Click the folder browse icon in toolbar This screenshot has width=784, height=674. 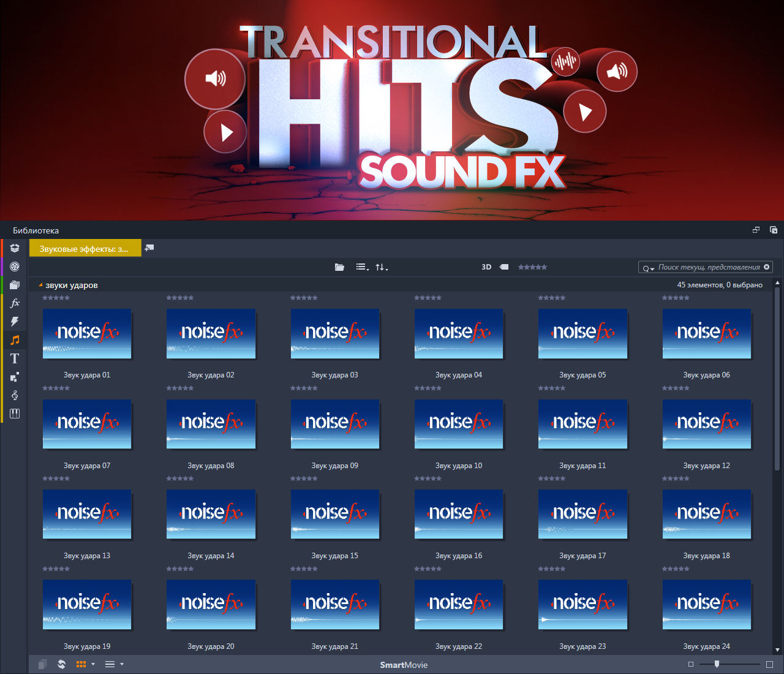tap(339, 267)
